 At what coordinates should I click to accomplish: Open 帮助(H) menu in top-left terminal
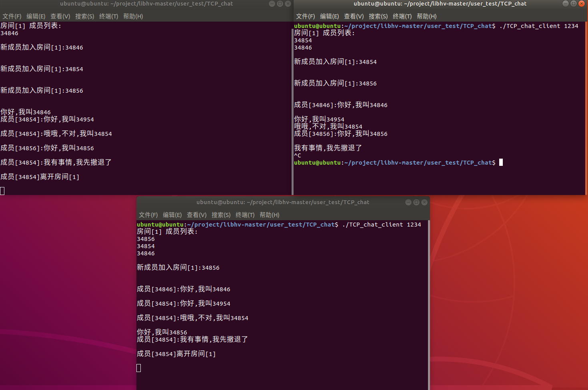(133, 16)
